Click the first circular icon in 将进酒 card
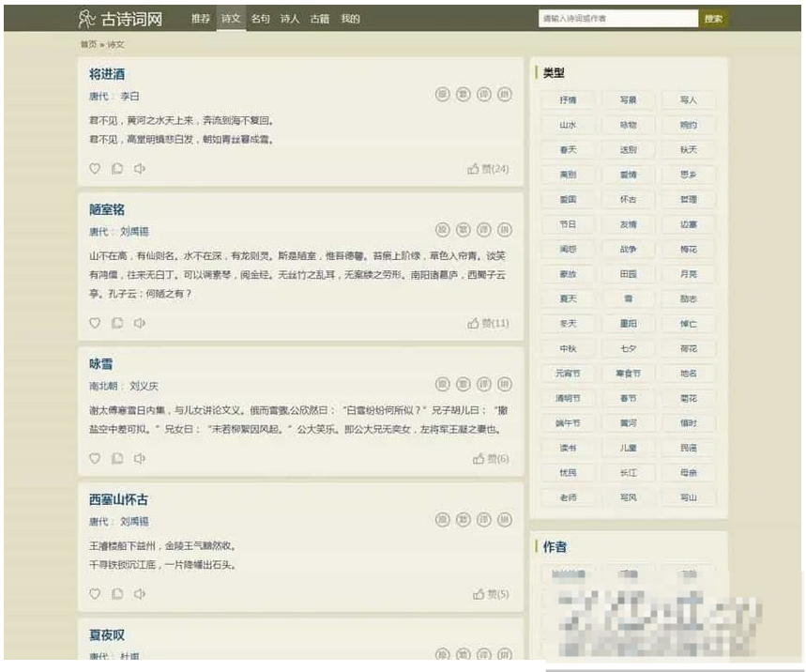Image resolution: width=806 pixels, height=672 pixels. 443,94
